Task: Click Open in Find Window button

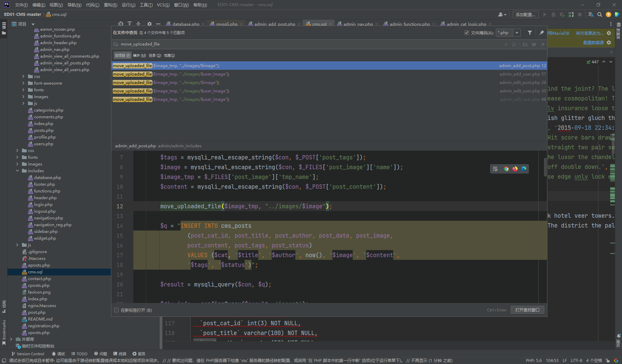Action: 527,310
